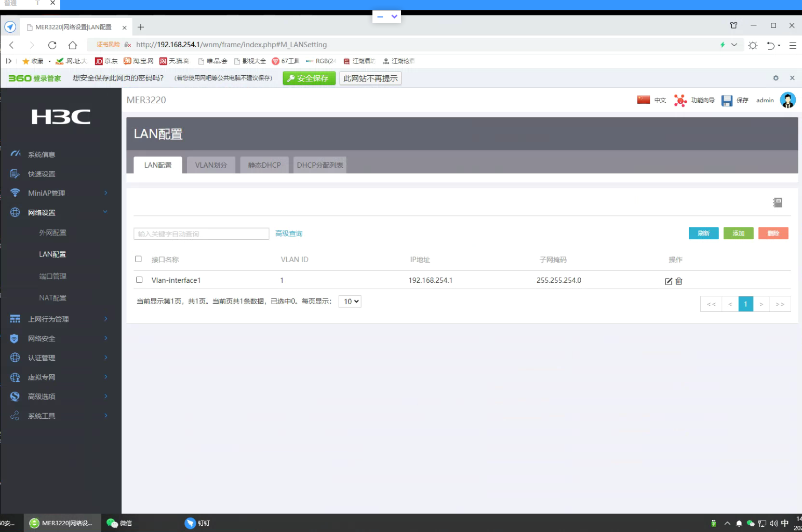Click the 高级查询 advanced search link
Viewport: 802px width, 532px height.
(289, 234)
